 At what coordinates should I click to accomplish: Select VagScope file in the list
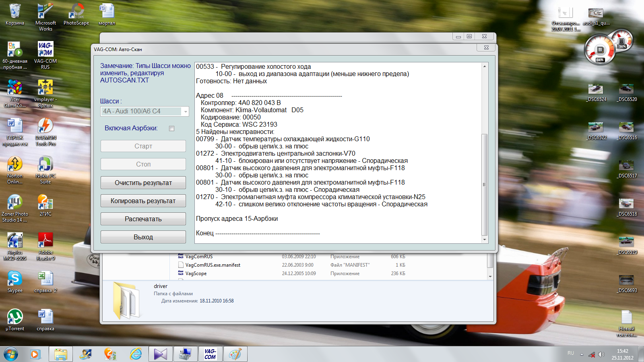[x=196, y=274]
